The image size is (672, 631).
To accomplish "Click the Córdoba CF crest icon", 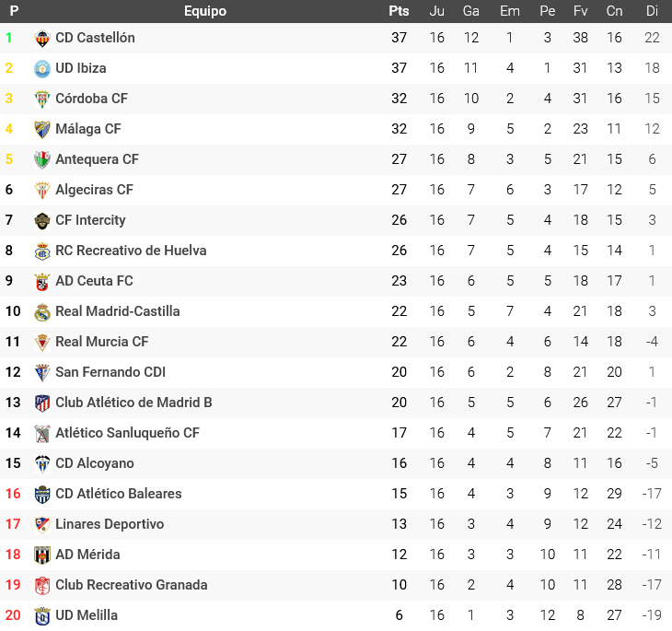I will (x=41, y=99).
